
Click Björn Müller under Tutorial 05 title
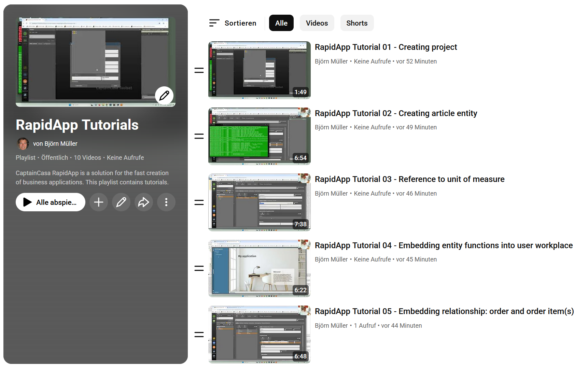tap(331, 326)
